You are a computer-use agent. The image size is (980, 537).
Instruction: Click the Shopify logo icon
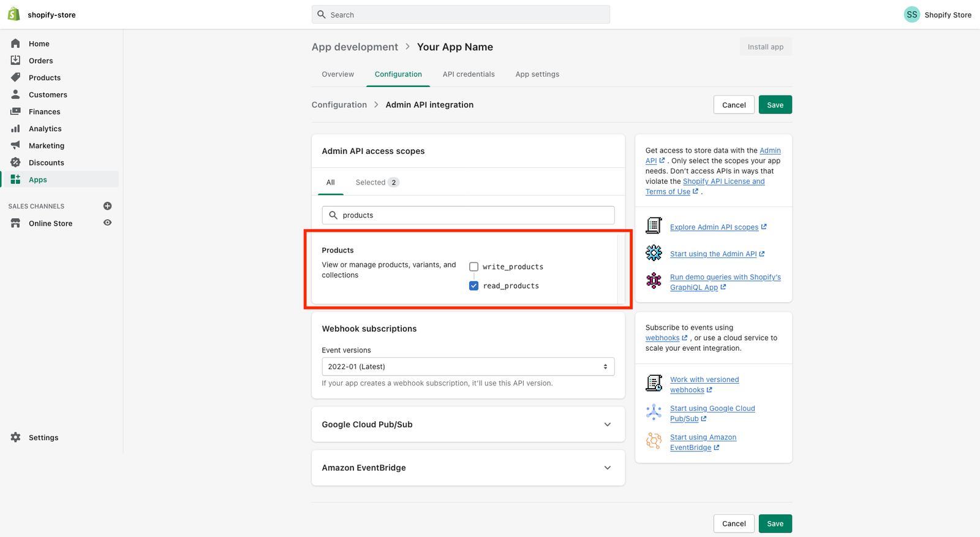pos(13,14)
